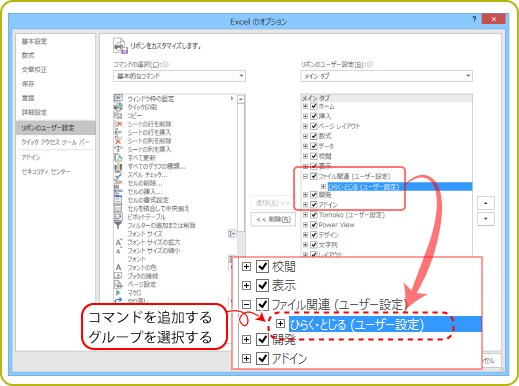The image size is (519, 386).
Task: Switch to 保存 options category
Action: pos(28,84)
